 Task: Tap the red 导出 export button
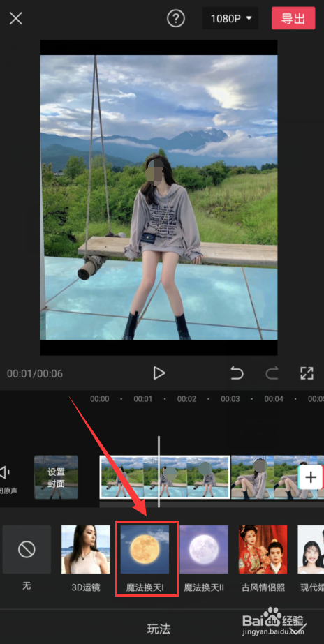(x=293, y=18)
